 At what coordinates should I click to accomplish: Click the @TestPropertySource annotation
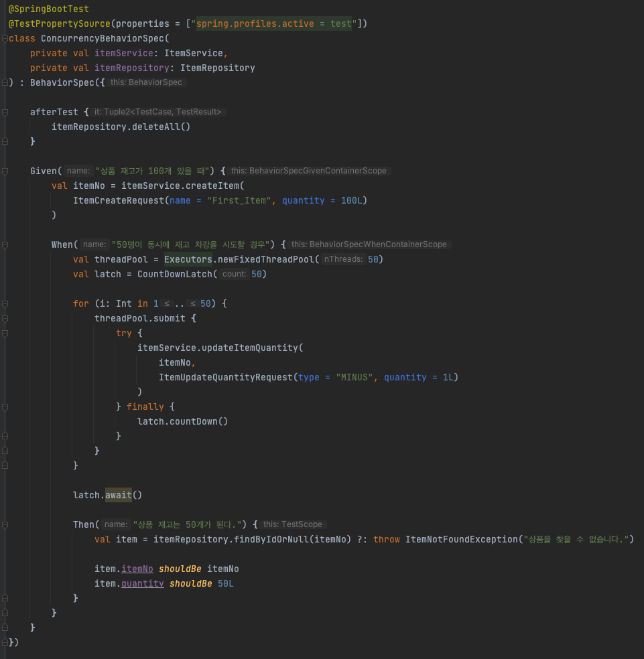(60, 23)
